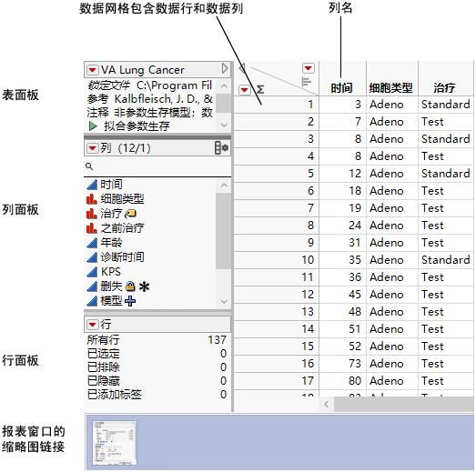Click the Adeno cell in row 7

point(392,208)
